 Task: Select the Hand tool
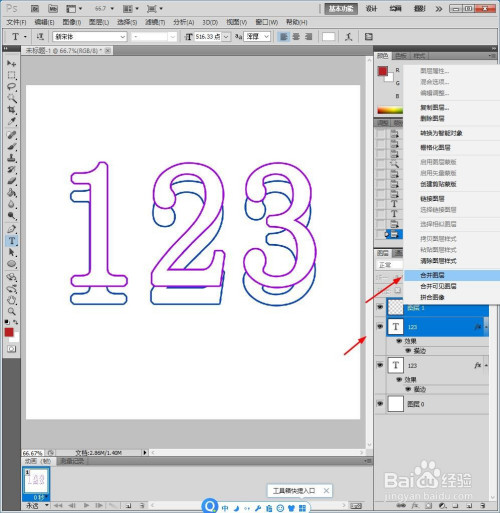pyautogui.click(x=12, y=300)
